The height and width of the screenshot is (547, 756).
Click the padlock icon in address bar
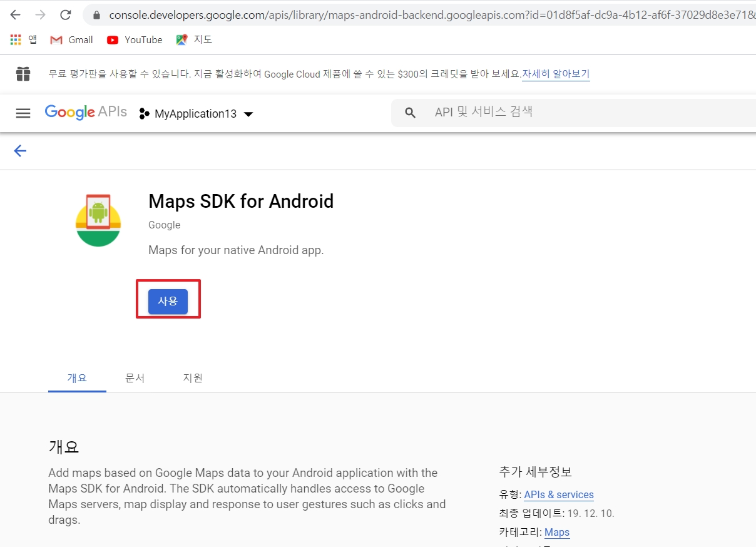(96, 14)
